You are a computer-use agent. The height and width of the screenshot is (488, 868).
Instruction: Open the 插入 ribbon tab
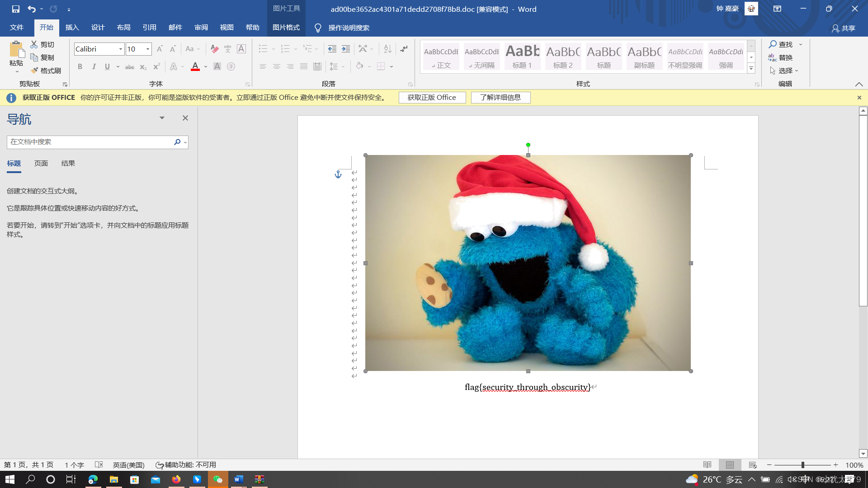coord(72,28)
